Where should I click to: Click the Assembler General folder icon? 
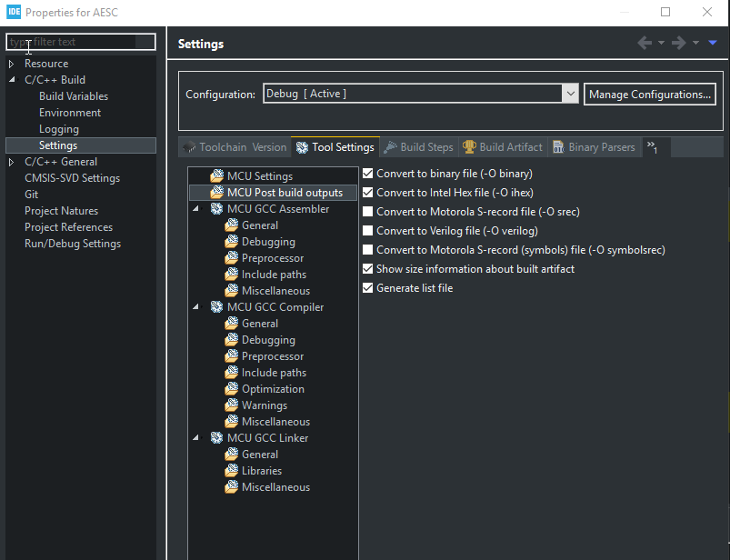coord(232,225)
